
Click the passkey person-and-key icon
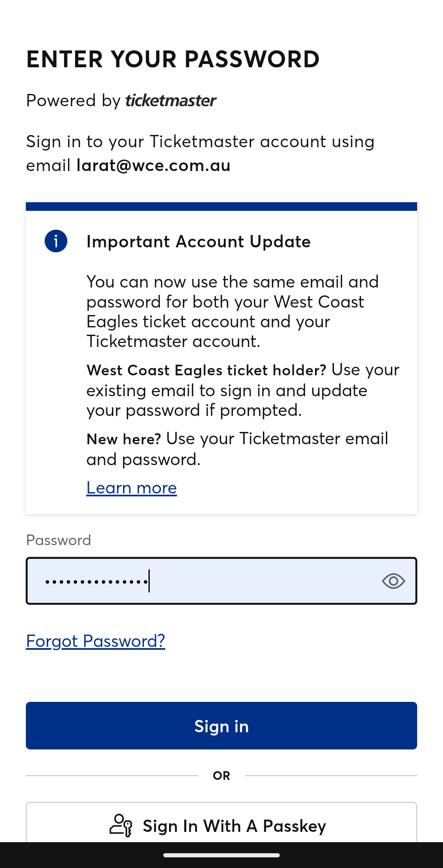coord(121,825)
